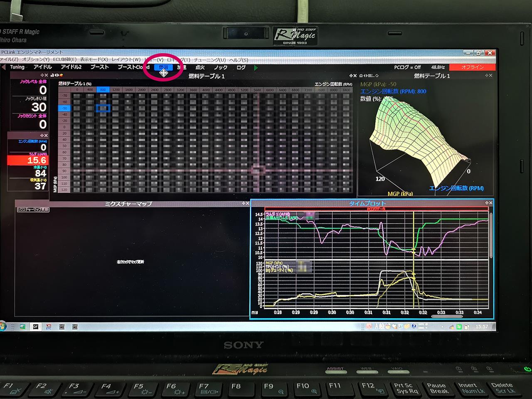Click the move handle of タイムプロット panel
Screen dimensions: 532x399
[x=487, y=203]
